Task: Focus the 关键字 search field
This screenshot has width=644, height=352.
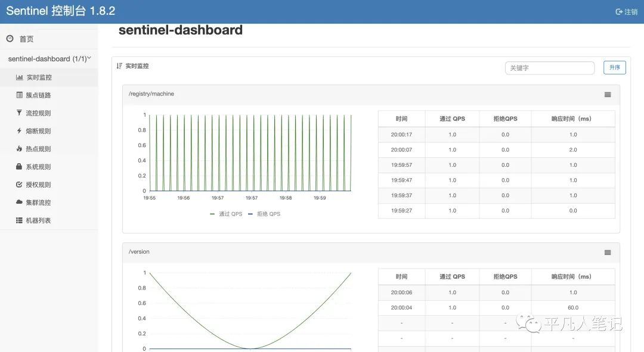Action: point(550,68)
